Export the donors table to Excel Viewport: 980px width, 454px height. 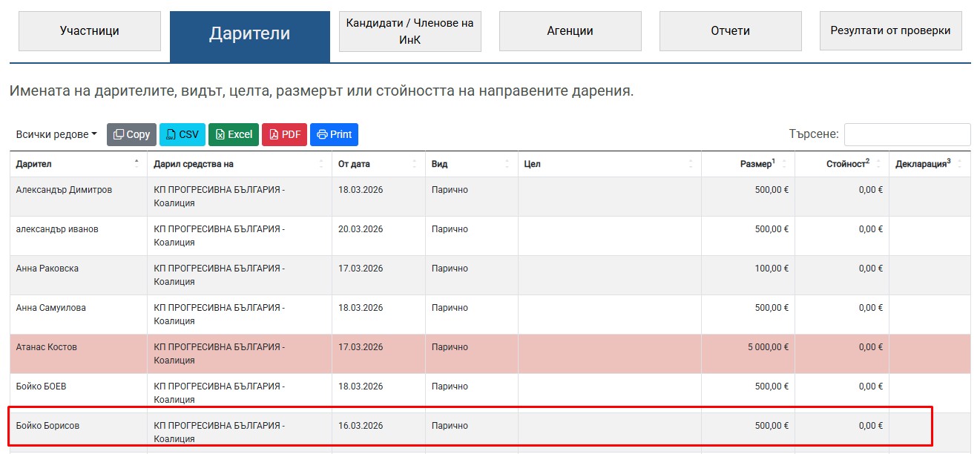tap(233, 134)
